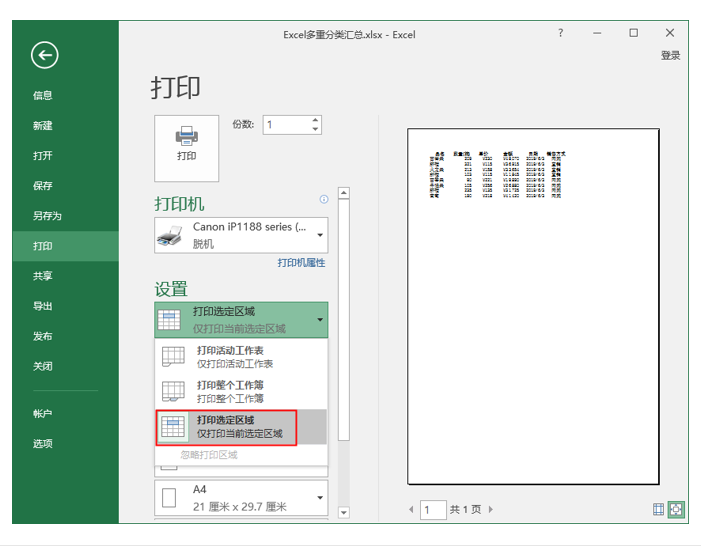Go to previous preview page arrow

pos(411,509)
